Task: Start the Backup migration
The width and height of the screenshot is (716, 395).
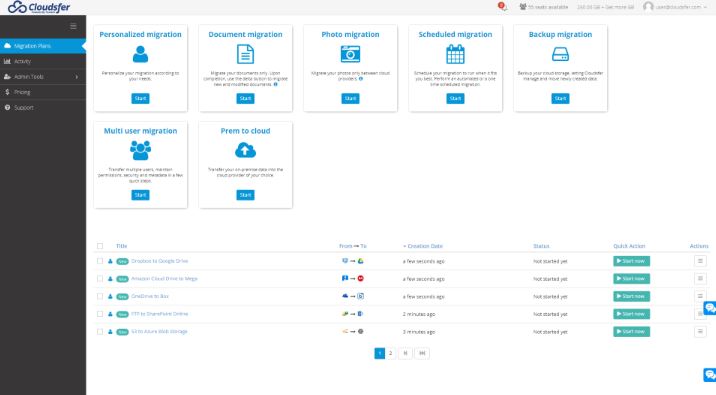Action: 560,99
